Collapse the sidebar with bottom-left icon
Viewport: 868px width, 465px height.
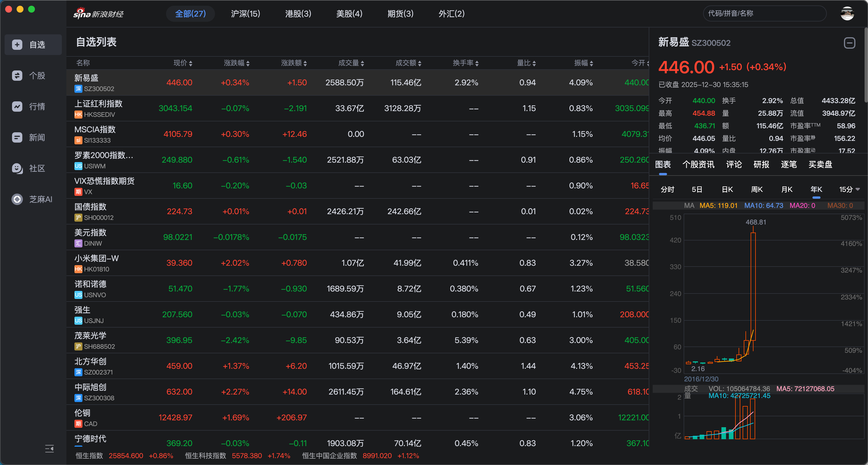click(49, 448)
